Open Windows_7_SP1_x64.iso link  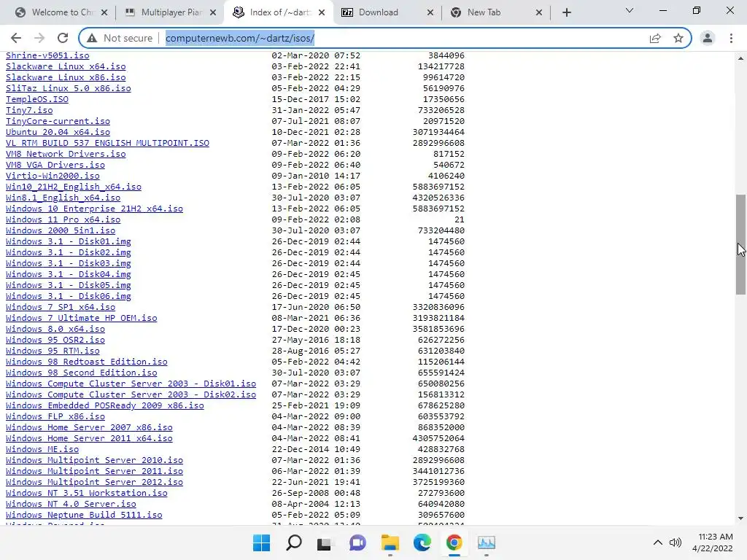click(61, 307)
